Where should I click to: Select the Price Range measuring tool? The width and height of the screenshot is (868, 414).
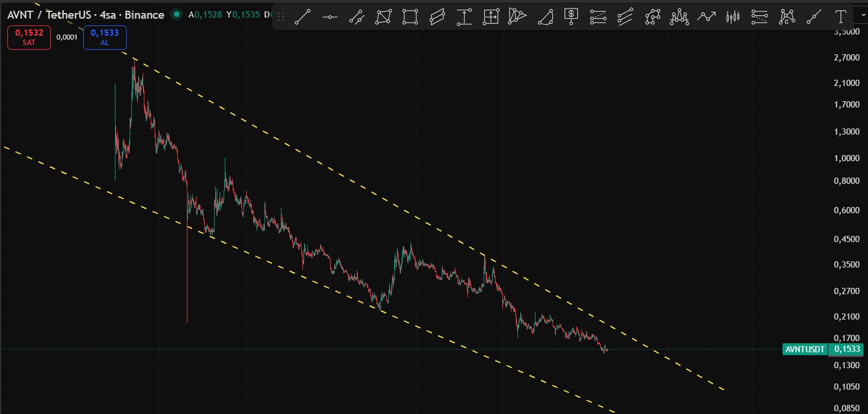tap(464, 17)
